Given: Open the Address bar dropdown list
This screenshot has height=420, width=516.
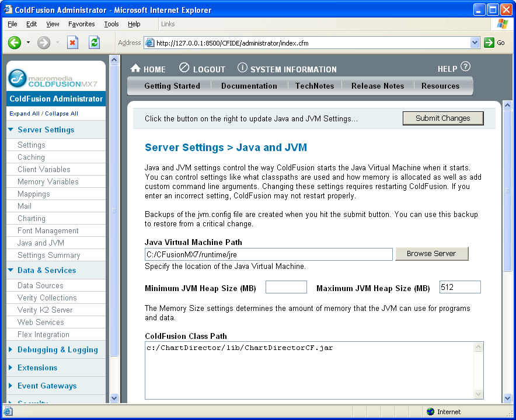Looking at the screenshot, I should pos(475,43).
